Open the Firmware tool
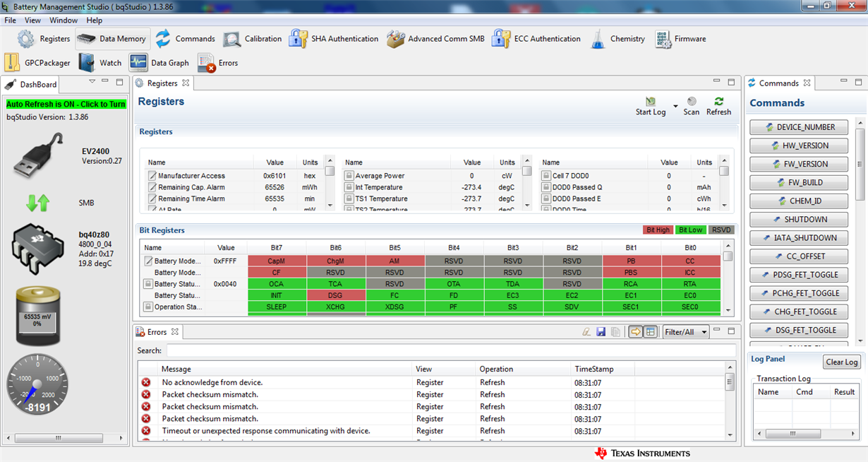Image resolution: width=868 pixels, height=462 pixels. tap(680, 39)
